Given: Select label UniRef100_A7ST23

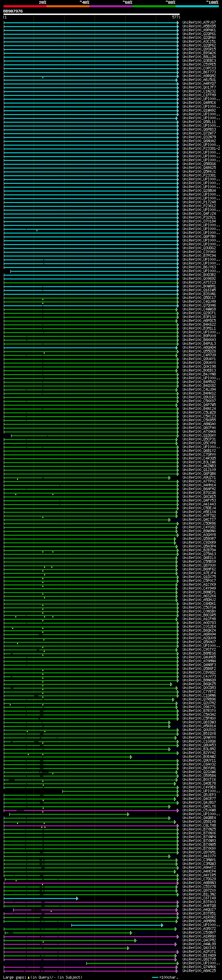Looking at the screenshot, I should pyautogui.click(x=199, y=282).
